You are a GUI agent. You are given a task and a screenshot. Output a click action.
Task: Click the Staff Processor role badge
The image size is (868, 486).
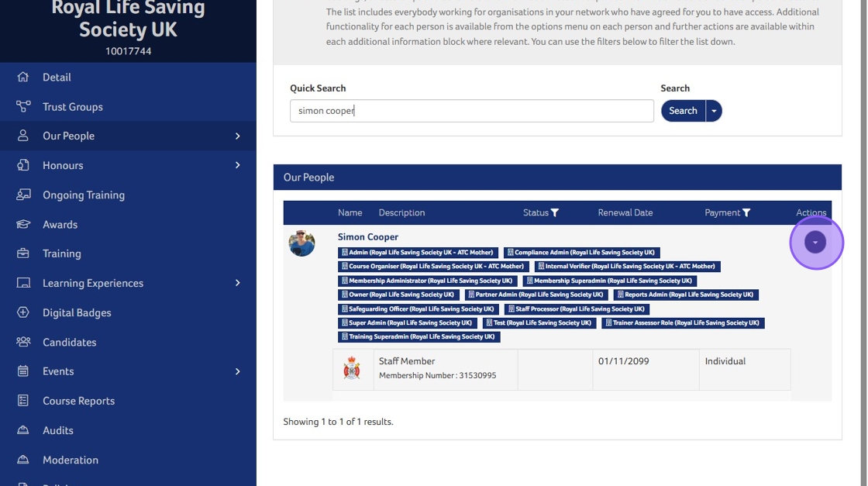tap(577, 308)
